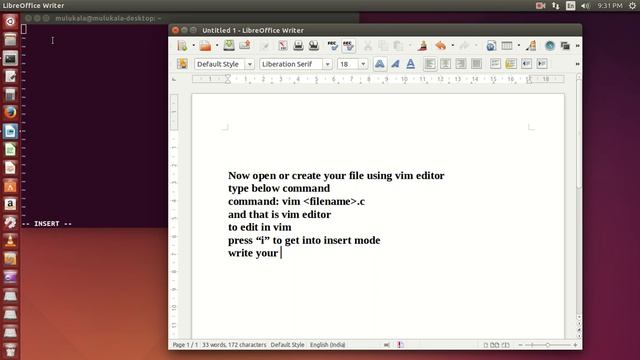
Task: Toggle the AutoSpellcheck button
Action: click(x=348, y=45)
